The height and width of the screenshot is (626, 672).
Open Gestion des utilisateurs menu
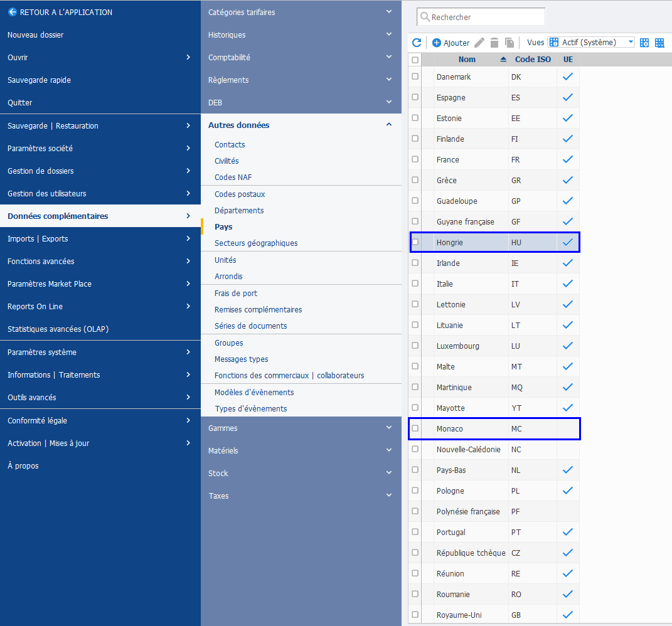coord(100,193)
